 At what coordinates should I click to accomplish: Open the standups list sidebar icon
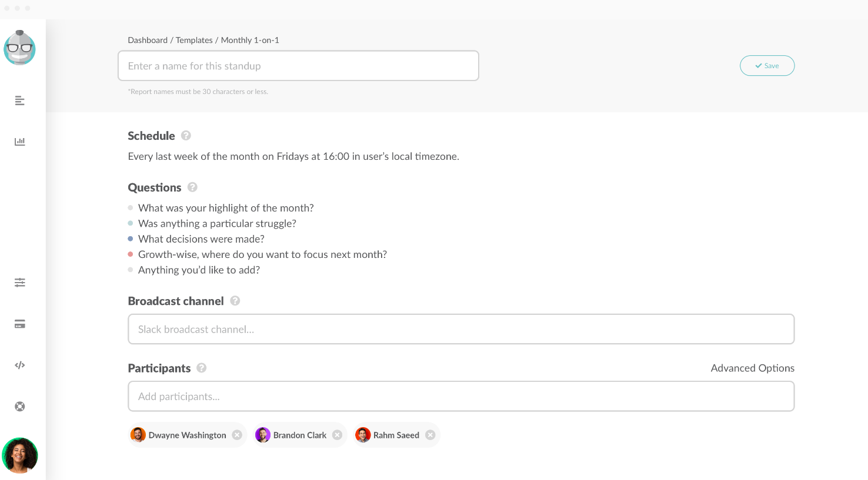point(20,100)
